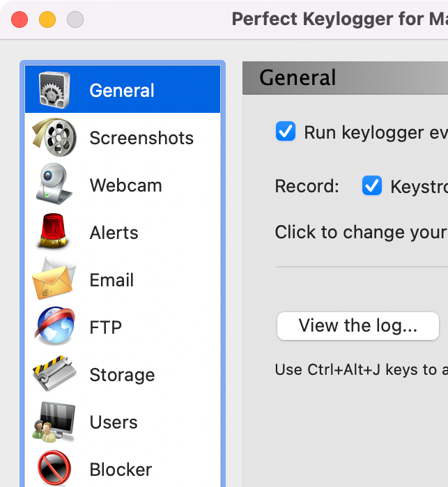Viewport: 448px width, 487px height.
Task: Open Screenshots via the film reel icon
Action: pos(54,137)
